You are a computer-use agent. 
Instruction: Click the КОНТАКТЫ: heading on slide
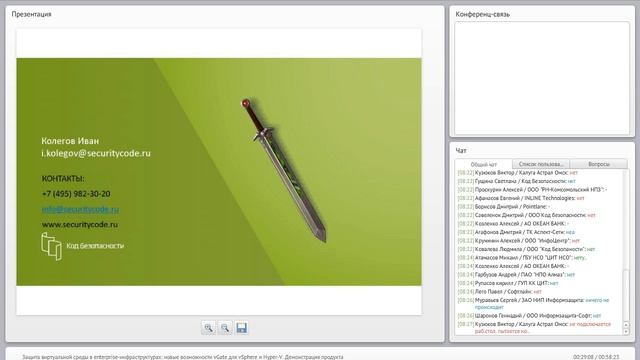coord(63,179)
